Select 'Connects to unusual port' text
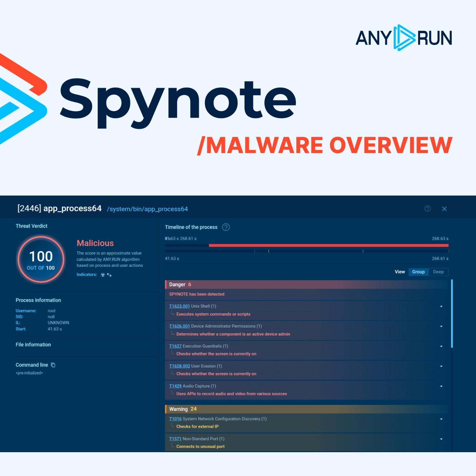This screenshot has height=476, width=476. pos(200,447)
